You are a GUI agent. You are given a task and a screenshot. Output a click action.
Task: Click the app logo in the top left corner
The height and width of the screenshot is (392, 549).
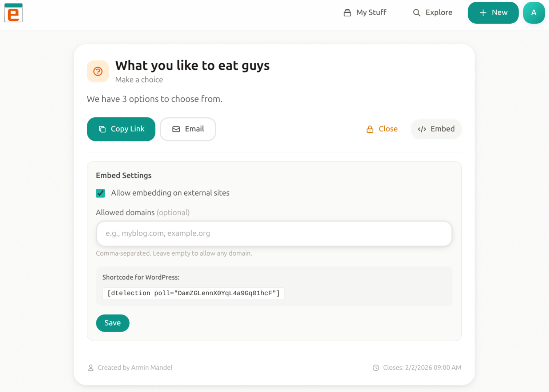(x=13, y=13)
